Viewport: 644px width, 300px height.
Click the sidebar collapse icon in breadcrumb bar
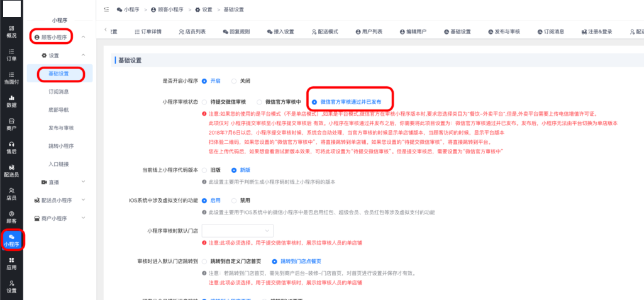click(x=106, y=9)
